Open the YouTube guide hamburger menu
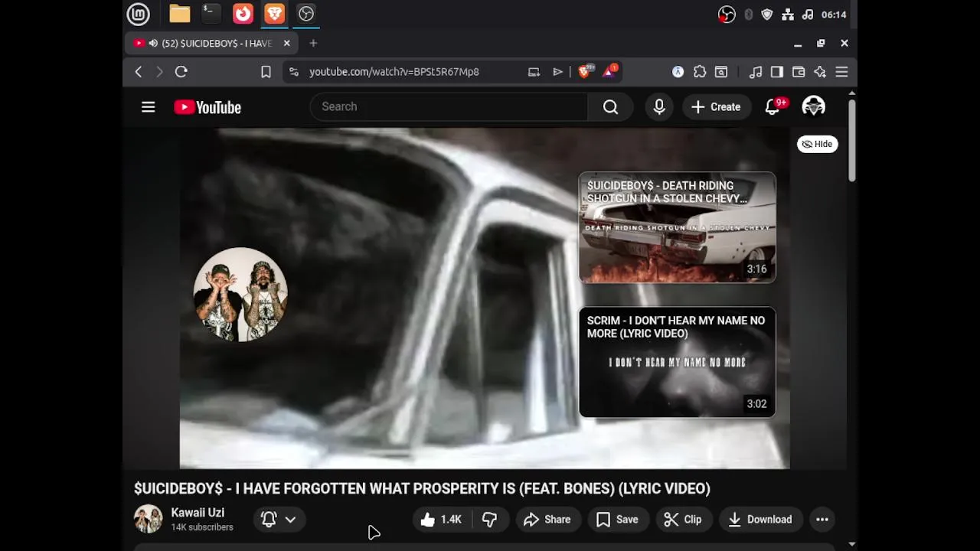Screen dimensions: 980x551 coord(149,107)
